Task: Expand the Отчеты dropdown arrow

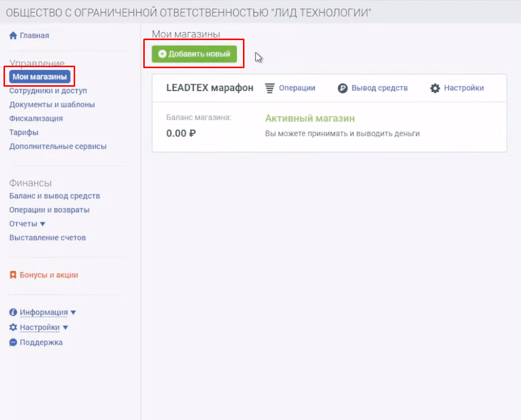Action: (x=43, y=224)
